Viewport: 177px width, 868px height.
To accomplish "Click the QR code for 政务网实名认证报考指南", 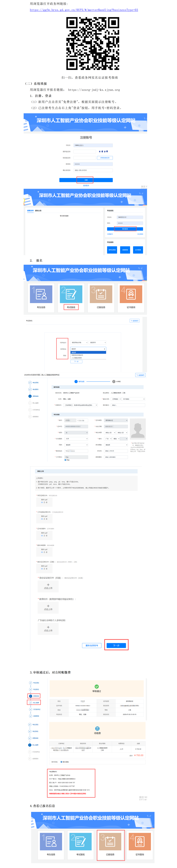I will pyautogui.click(x=93, y=43).
